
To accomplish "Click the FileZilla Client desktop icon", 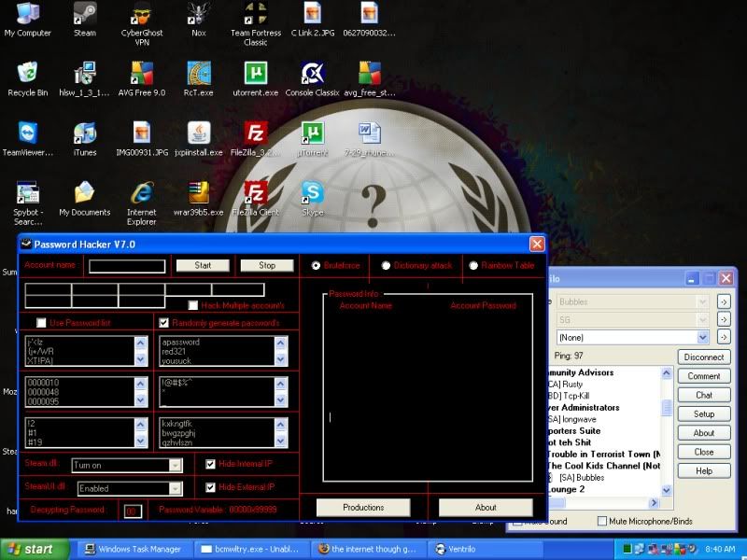I will 256,199.
